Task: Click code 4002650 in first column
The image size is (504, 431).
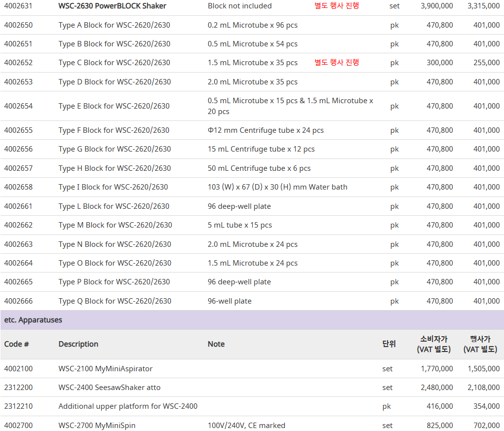Action: 18,25
